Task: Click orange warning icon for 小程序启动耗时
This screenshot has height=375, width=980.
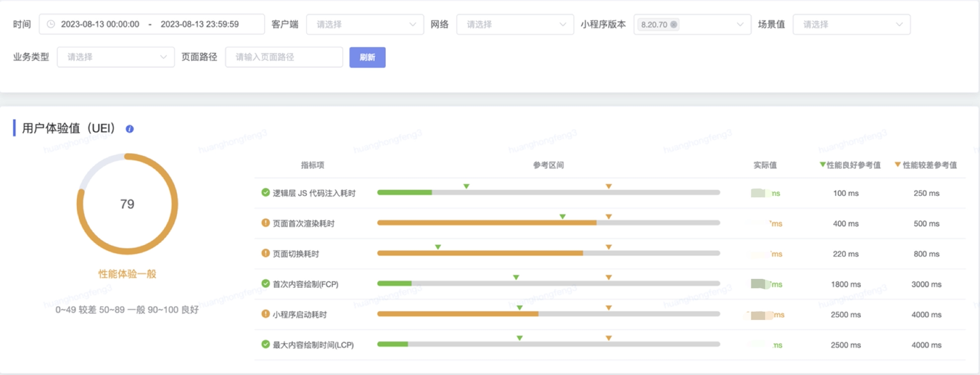Action: [x=265, y=314]
